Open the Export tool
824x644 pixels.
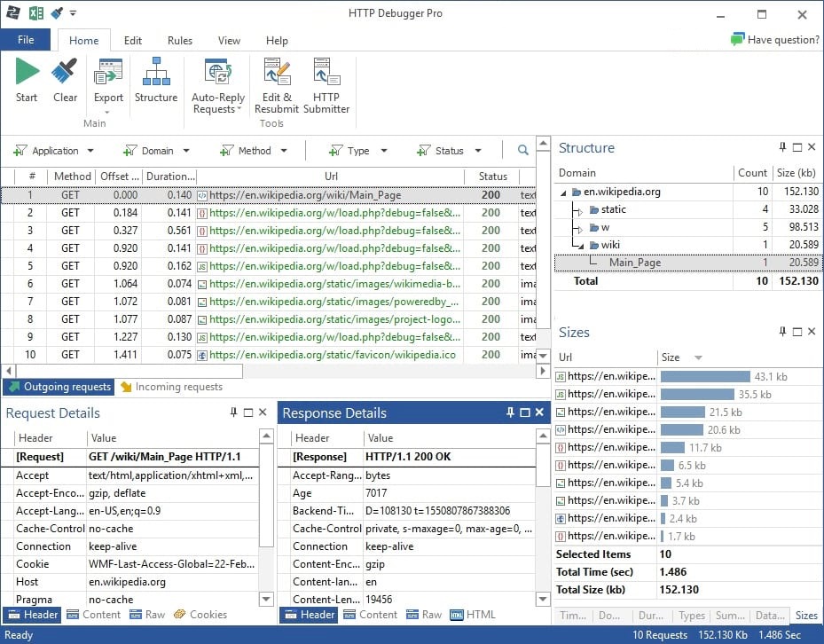108,84
